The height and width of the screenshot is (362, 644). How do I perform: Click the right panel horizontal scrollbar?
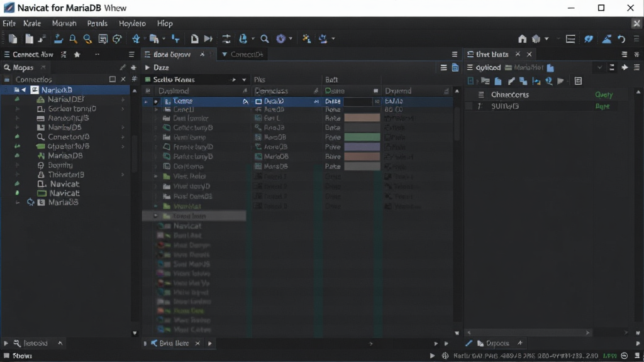(528, 332)
